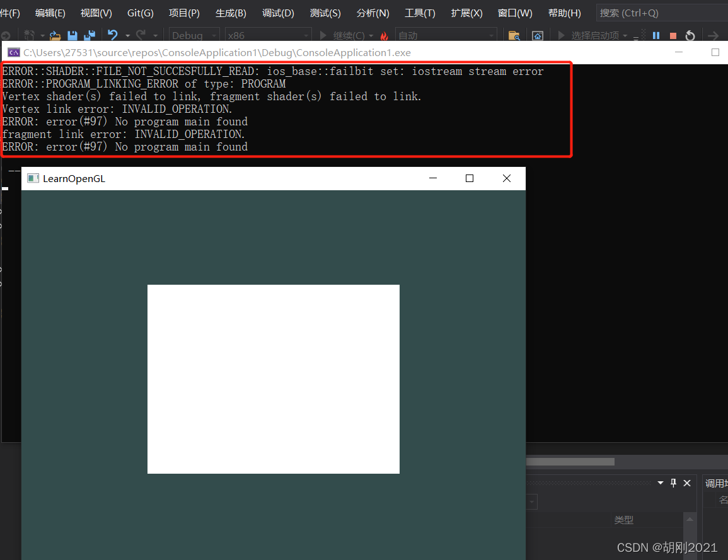The width and height of the screenshot is (728, 560).
Task: Click the horizontal scrollbar thumb below console
Action: pos(570,462)
